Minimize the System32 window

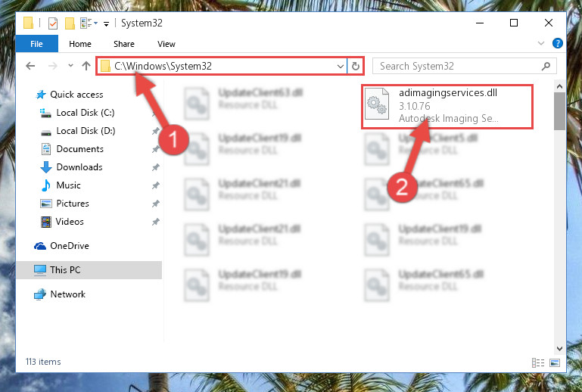pyautogui.click(x=480, y=23)
